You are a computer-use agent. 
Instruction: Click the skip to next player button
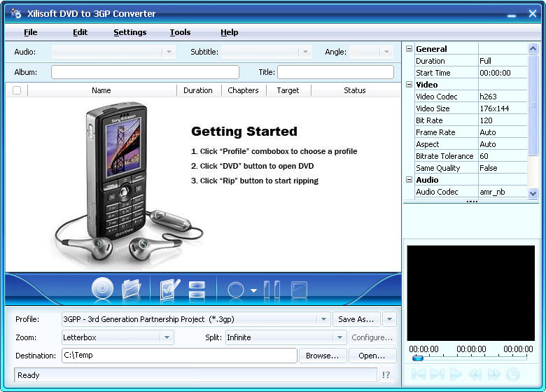tap(437, 374)
